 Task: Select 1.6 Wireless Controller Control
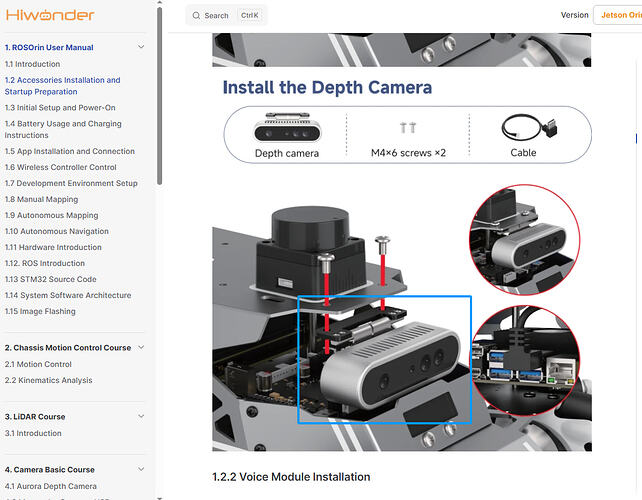tap(61, 167)
